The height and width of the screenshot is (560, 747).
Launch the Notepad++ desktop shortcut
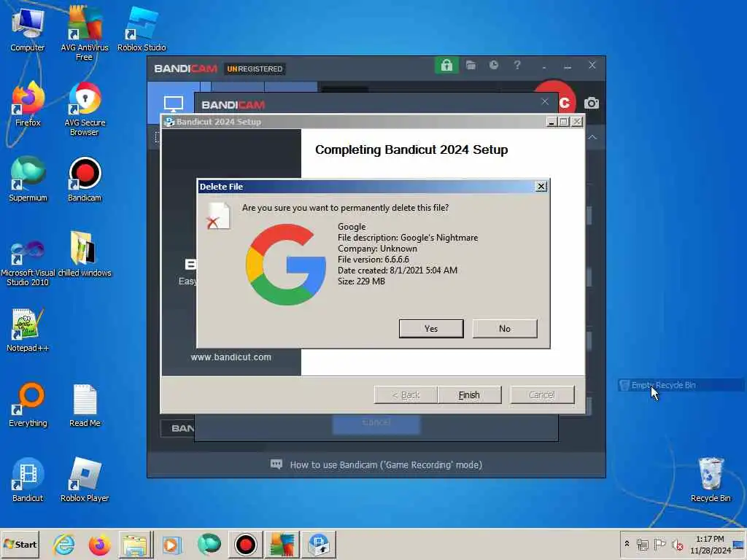(x=28, y=330)
